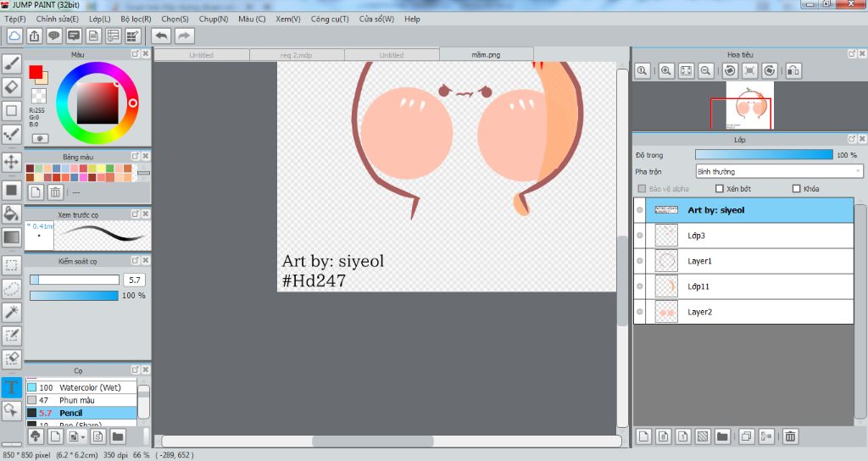The width and height of the screenshot is (868, 461).
Task: Click the Undo arrow button
Action: tap(161, 36)
